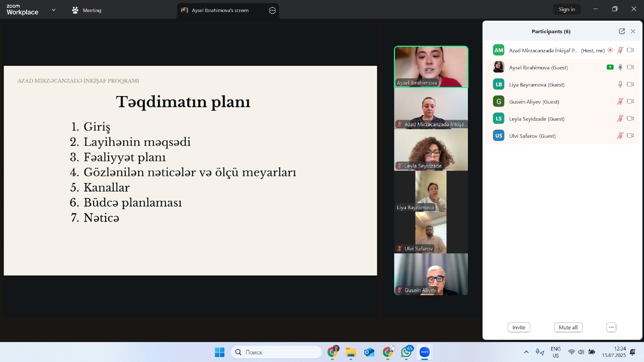Click Leyla Seyidzade's muted microphone icon

(620, 119)
